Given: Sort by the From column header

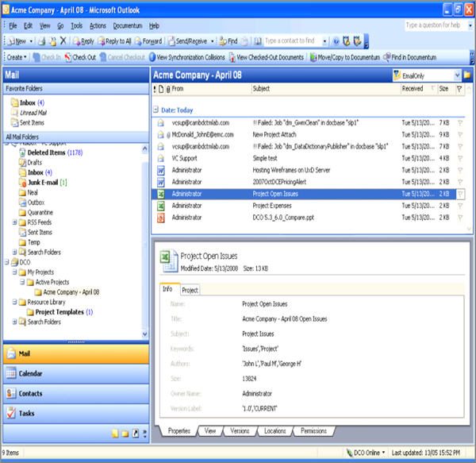Looking at the screenshot, I should 211,89.
